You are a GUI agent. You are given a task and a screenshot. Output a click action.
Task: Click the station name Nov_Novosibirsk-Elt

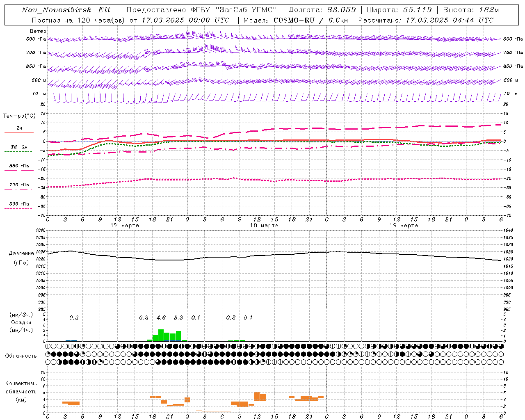[66, 10]
